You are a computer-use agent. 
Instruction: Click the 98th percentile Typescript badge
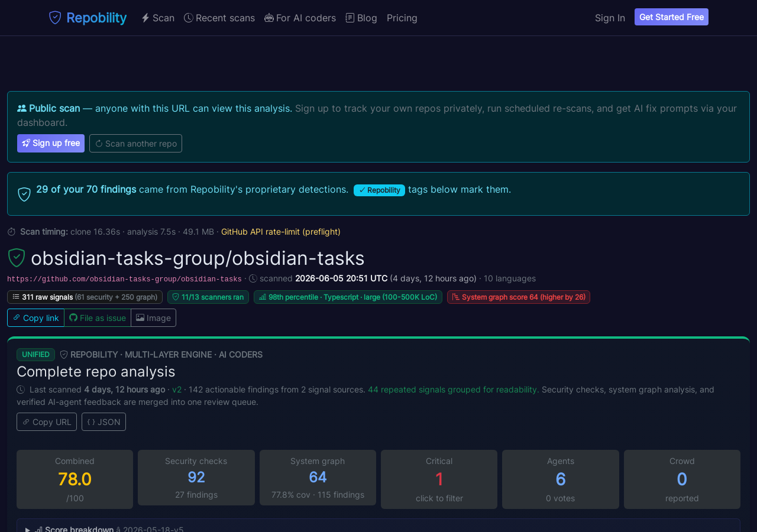pos(348,297)
